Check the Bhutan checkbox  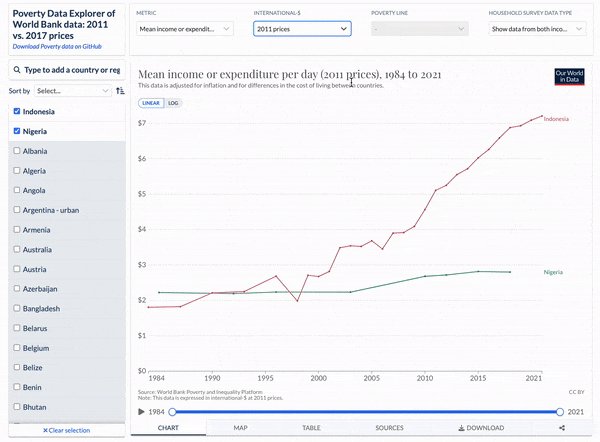(x=17, y=407)
